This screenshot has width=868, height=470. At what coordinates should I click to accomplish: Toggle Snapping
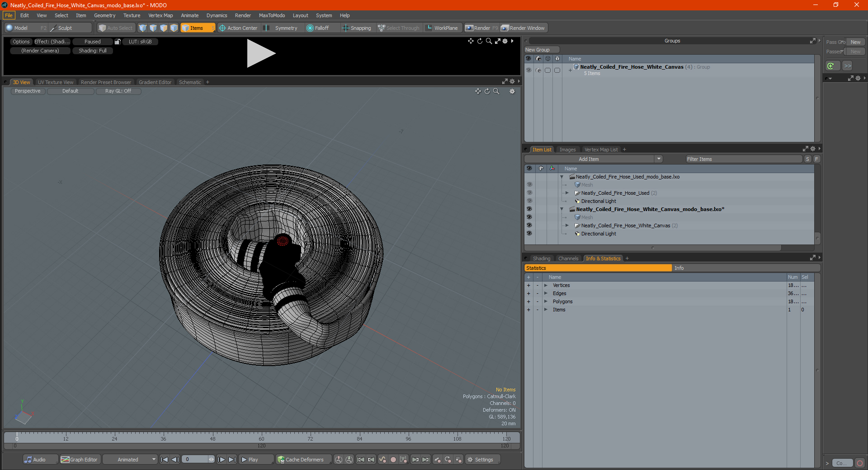point(357,28)
